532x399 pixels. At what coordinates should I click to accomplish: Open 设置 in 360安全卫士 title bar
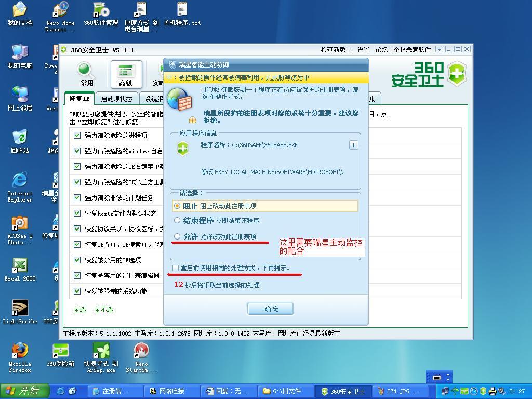[363, 50]
